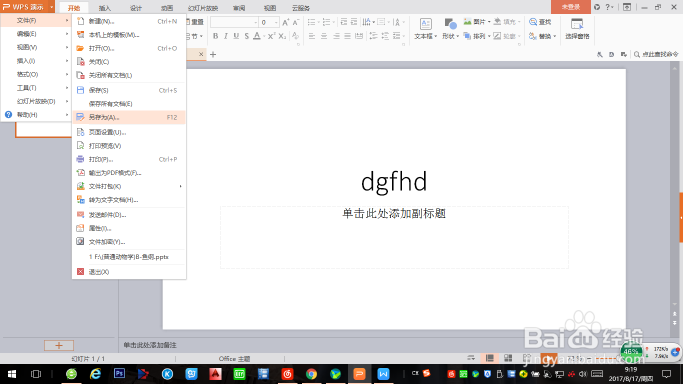This screenshot has height=384, width=683.
Task: Increase font size with A+ icon
Action: [285, 22]
